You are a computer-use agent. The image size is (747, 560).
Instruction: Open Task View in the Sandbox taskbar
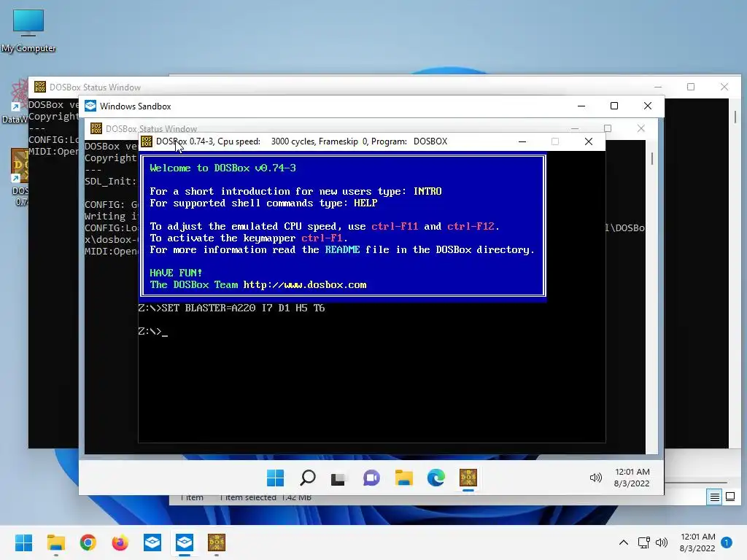click(x=338, y=478)
